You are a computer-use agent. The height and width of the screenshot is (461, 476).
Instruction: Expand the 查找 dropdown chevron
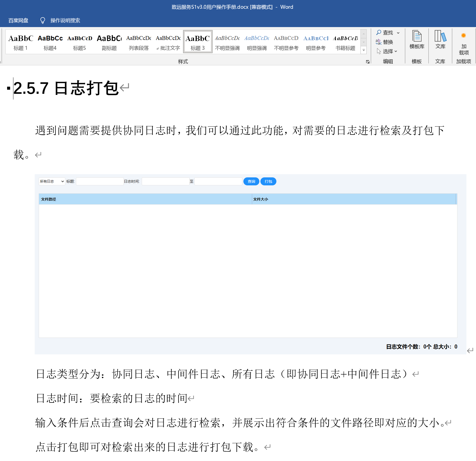point(398,32)
